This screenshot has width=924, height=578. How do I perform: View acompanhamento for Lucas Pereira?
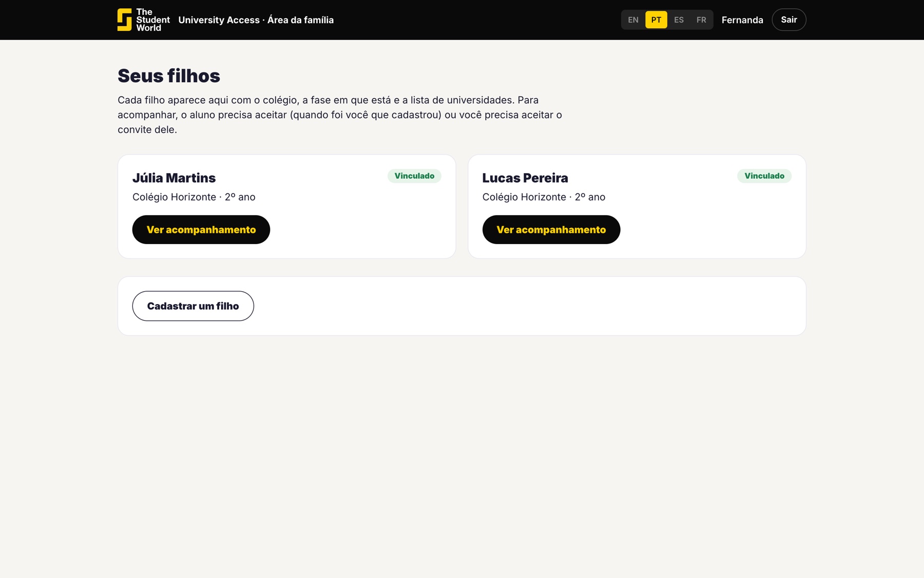pyautogui.click(x=551, y=230)
